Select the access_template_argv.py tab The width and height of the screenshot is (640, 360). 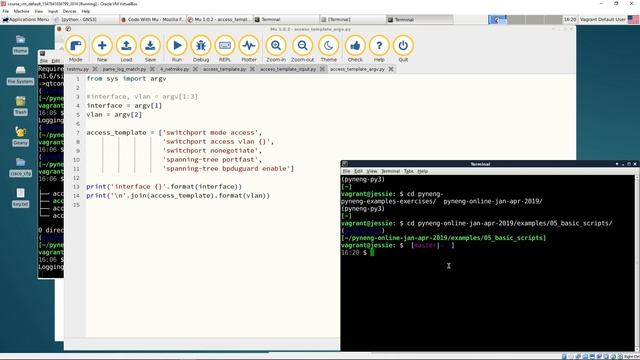[357, 69]
